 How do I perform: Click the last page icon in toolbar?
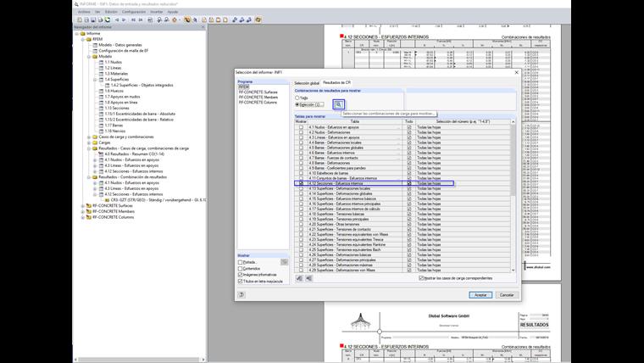point(141,20)
